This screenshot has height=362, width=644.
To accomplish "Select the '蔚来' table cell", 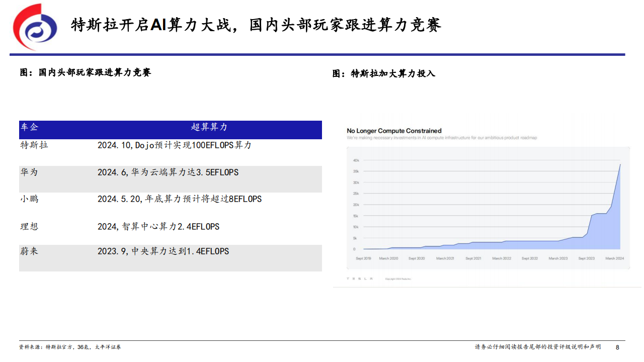I will coord(29,250).
